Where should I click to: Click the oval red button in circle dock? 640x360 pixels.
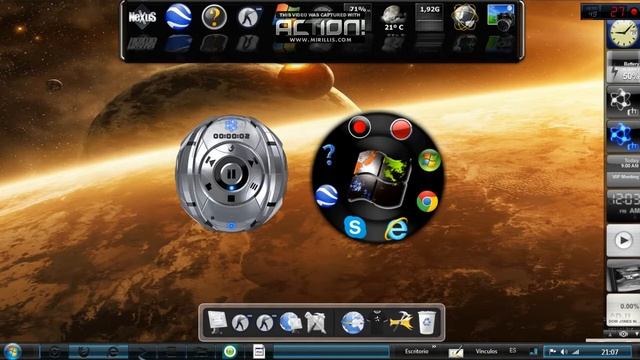(401, 129)
